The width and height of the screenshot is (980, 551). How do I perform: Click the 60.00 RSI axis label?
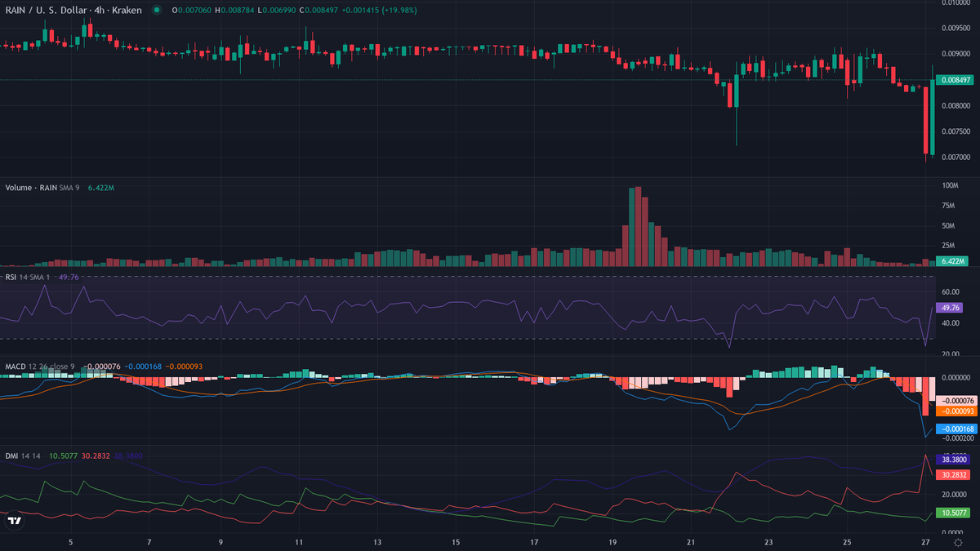click(950, 291)
